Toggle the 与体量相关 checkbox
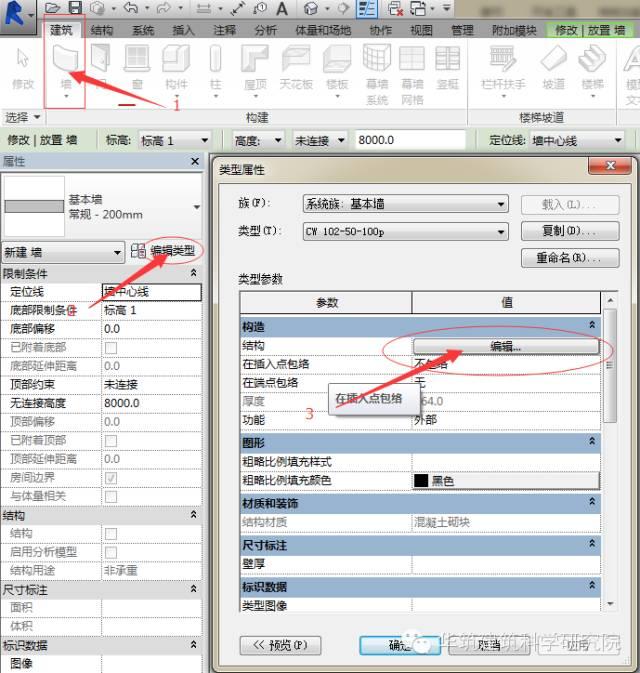The image size is (640, 673). pos(111,496)
